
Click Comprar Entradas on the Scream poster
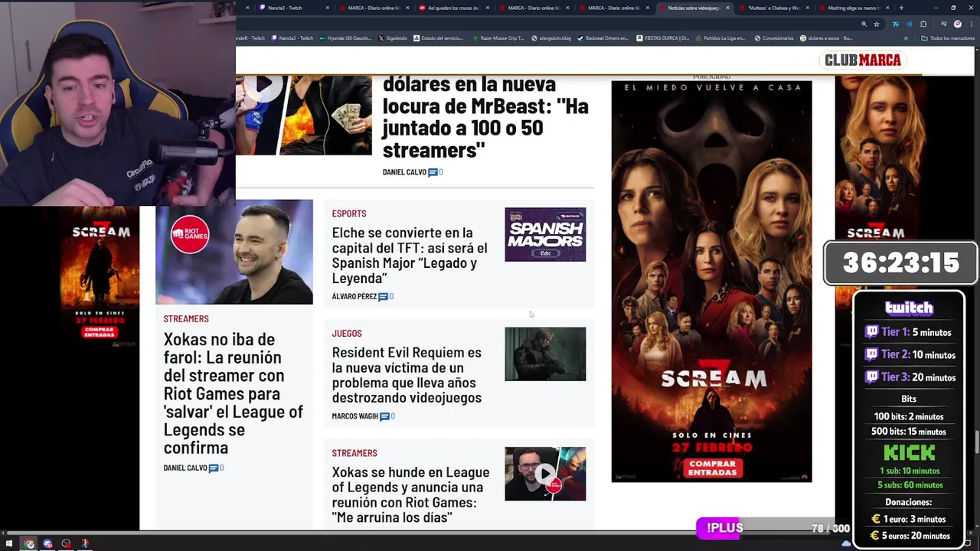click(712, 468)
